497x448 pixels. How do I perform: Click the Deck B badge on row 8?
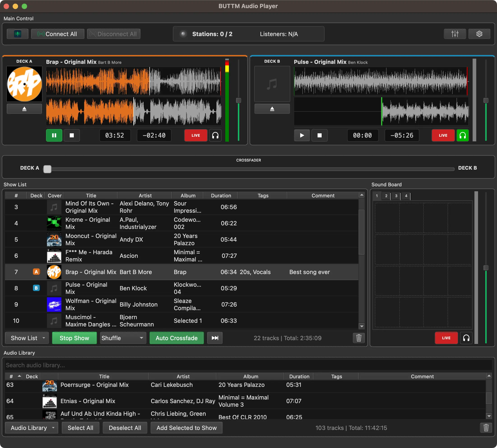point(36,288)
